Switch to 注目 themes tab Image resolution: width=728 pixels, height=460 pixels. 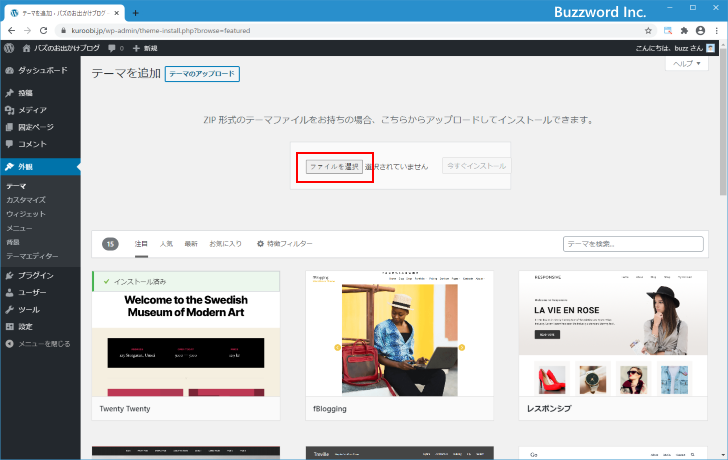point(141,244)
